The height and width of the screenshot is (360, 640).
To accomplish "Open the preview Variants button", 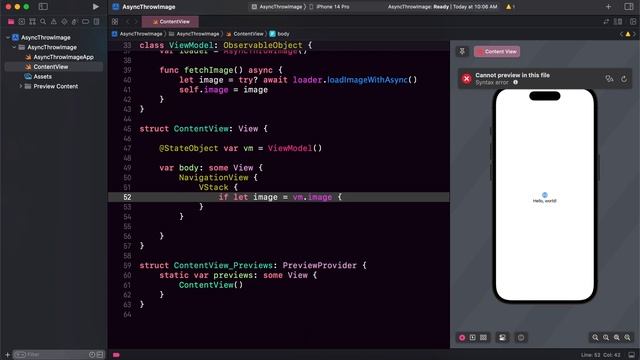I will 483,338.
